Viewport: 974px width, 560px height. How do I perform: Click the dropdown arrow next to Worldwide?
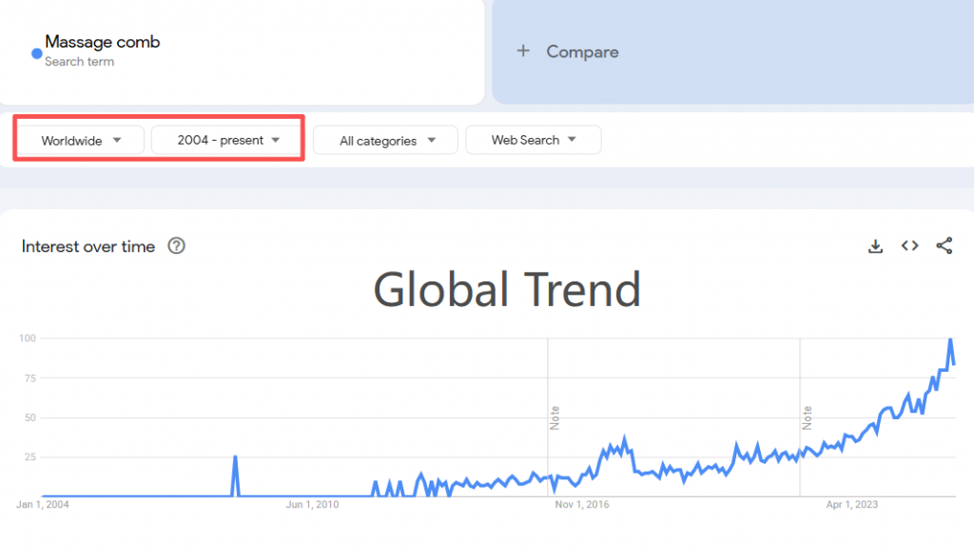click(117, 141)
